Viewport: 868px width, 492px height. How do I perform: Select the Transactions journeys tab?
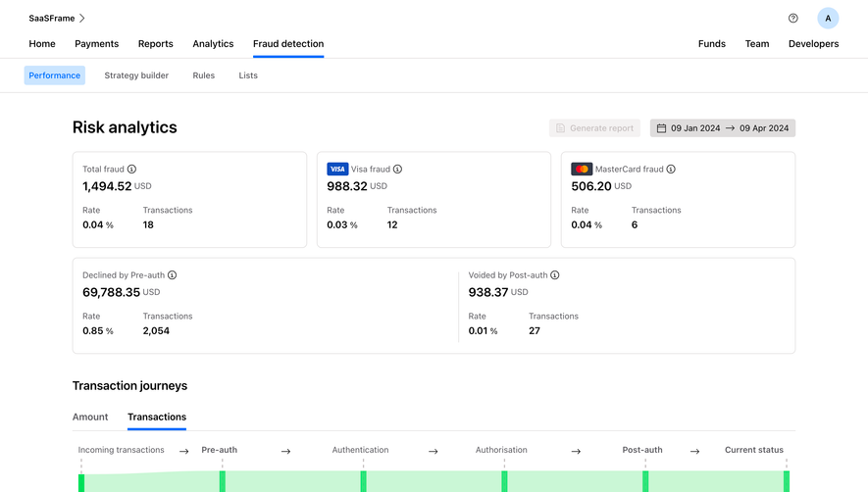point(157,417)
